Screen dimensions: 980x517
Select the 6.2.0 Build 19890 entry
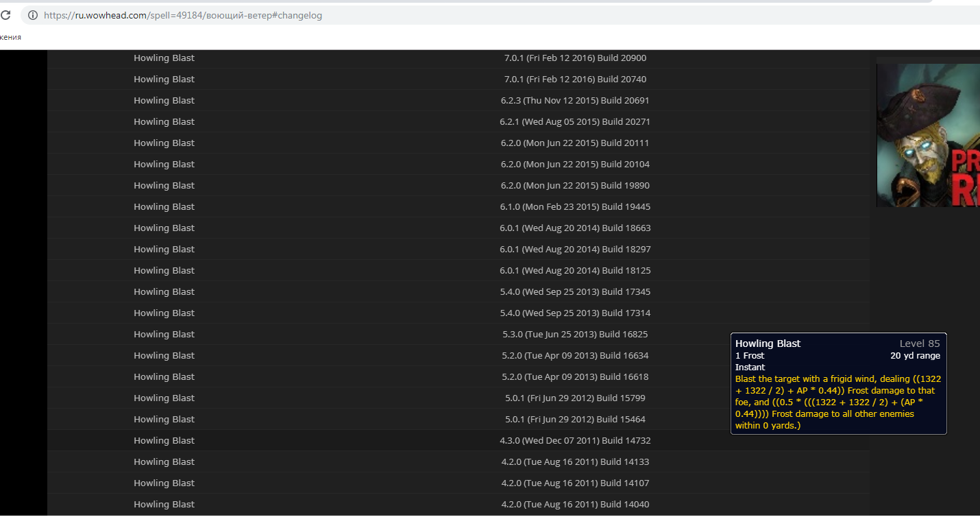[574, 186]
